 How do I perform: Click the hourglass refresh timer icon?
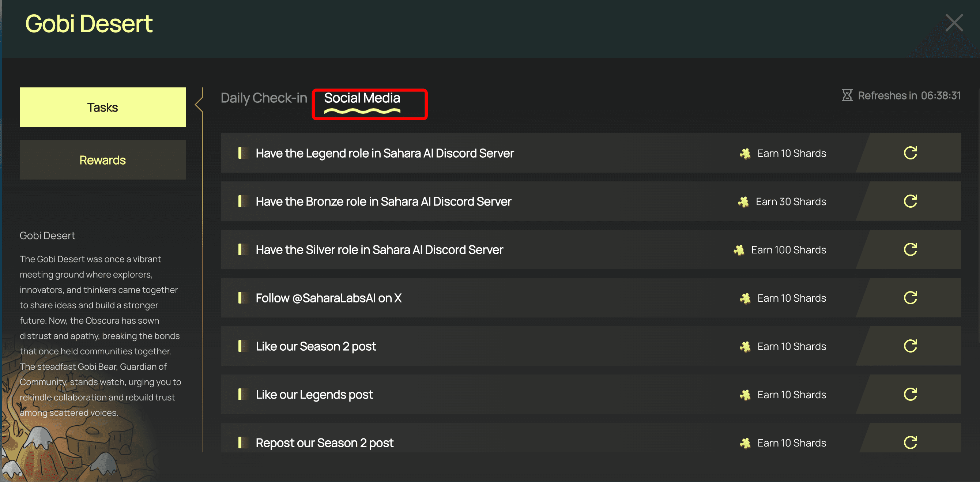point(847,95)
